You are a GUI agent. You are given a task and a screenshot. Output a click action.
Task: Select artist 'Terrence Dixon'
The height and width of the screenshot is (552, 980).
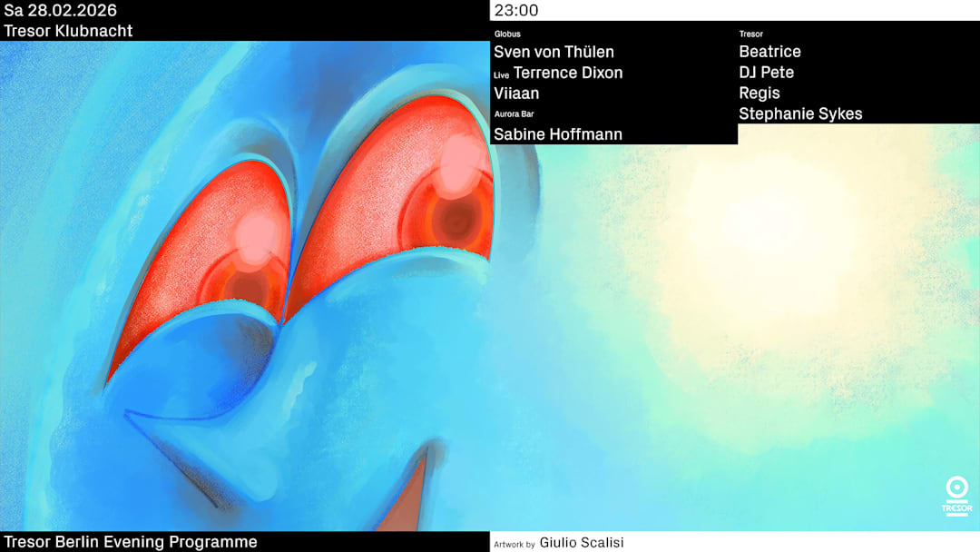pos(568,73)
